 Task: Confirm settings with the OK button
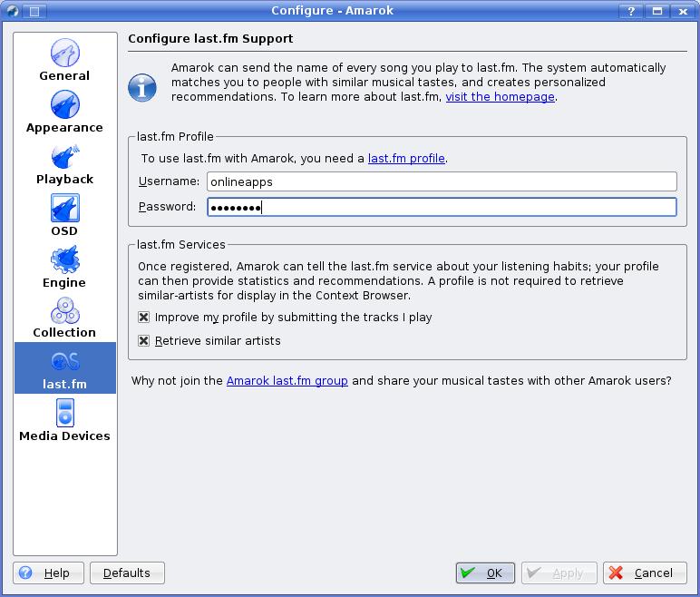point(485,573)
